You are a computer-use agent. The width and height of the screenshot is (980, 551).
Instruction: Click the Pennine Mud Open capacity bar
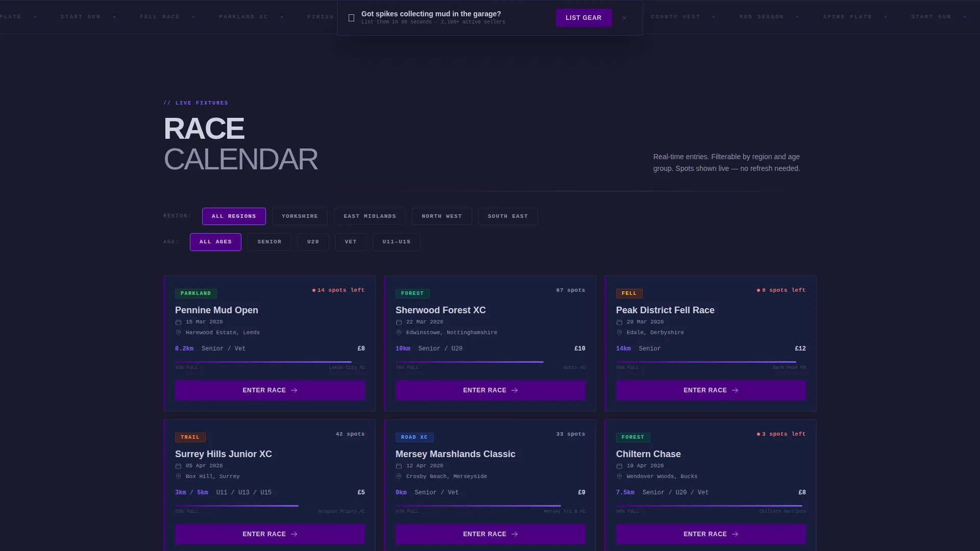point(270,362)
